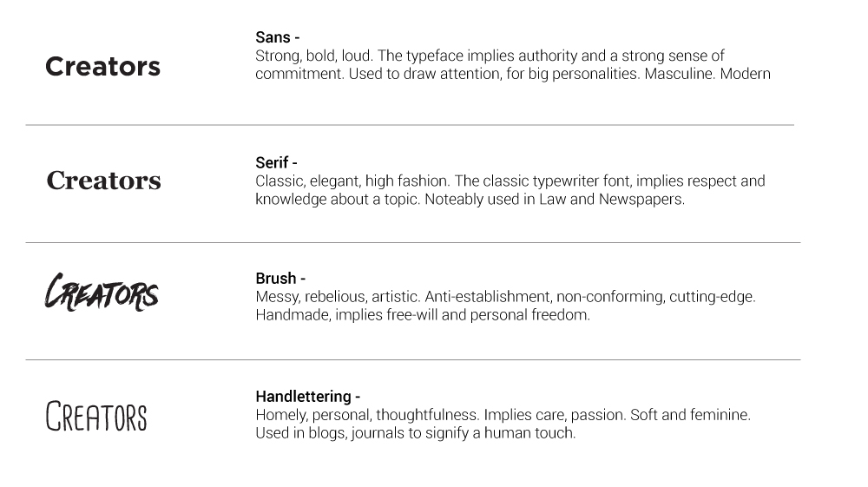The image size is (868, 487).
Task: Click the brush-style Creators sample
Action: [x=102, y=293]
